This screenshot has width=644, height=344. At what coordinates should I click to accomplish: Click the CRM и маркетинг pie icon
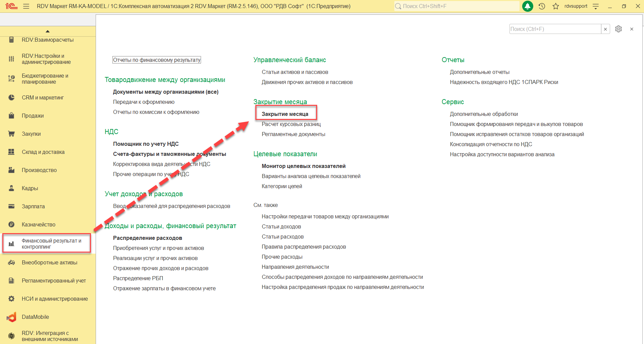pos(11,97)
